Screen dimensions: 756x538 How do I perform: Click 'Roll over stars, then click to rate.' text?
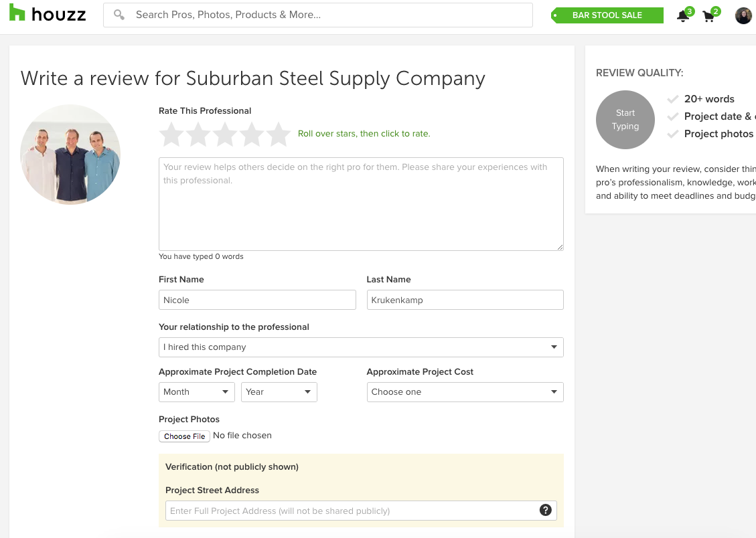364,133
